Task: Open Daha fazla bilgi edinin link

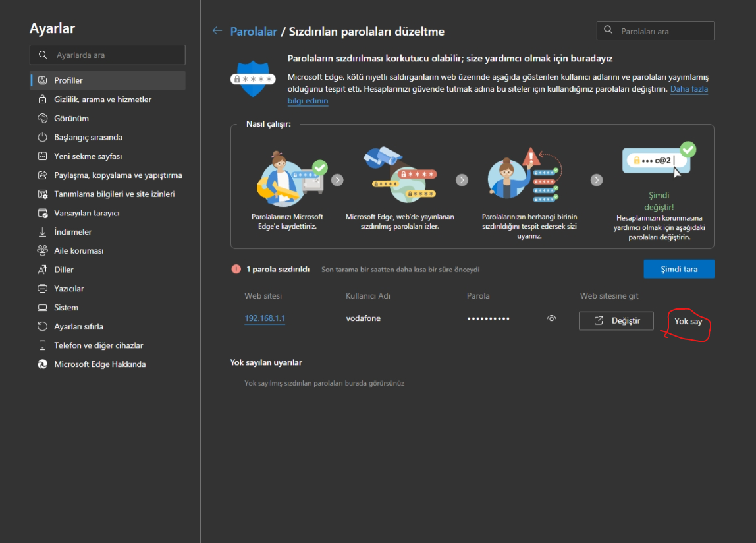Action: (x=689, y=89)
